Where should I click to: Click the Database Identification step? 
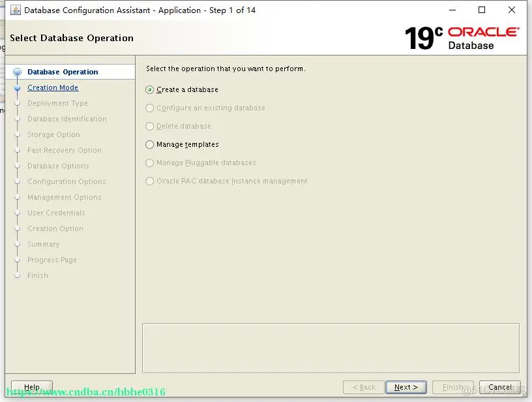click(67, 119)
